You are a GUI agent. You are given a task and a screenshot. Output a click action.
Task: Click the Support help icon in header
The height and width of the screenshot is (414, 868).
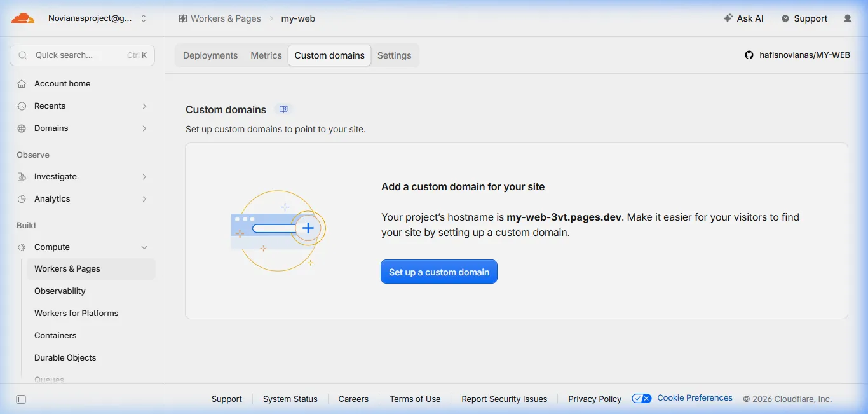(x=785, y=18)
